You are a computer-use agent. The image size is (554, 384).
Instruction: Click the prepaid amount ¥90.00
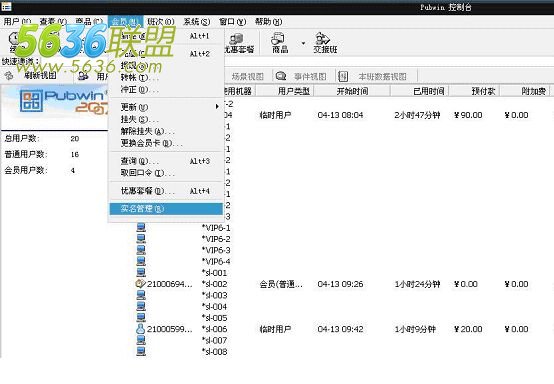[x=468, y=115]
